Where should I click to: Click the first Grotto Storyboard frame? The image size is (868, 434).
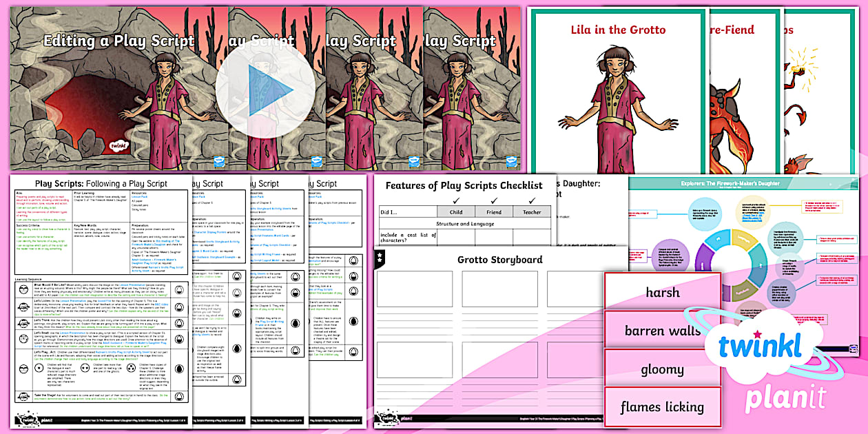tap(415, 289)
